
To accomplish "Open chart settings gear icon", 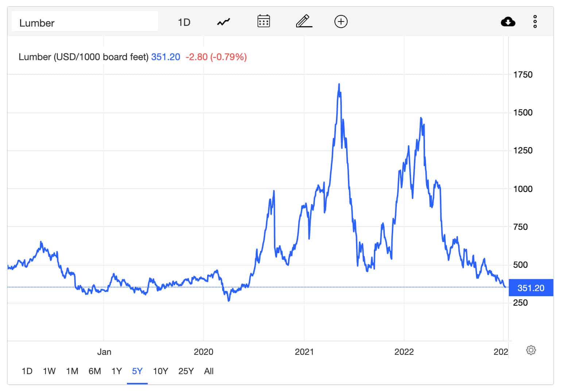I will pos(531,350).
